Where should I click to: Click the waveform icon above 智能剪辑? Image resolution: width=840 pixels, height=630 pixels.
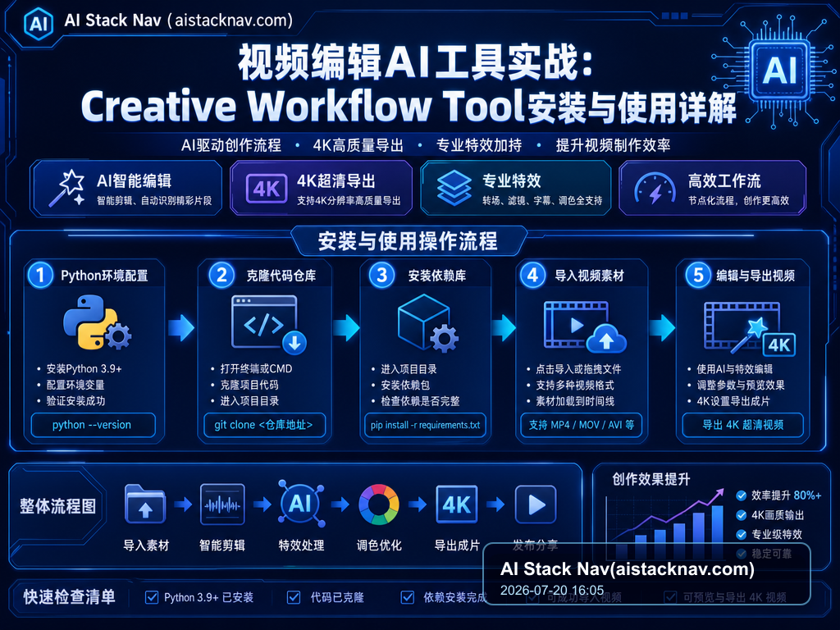pyautogui.click(x=222, y=504)
